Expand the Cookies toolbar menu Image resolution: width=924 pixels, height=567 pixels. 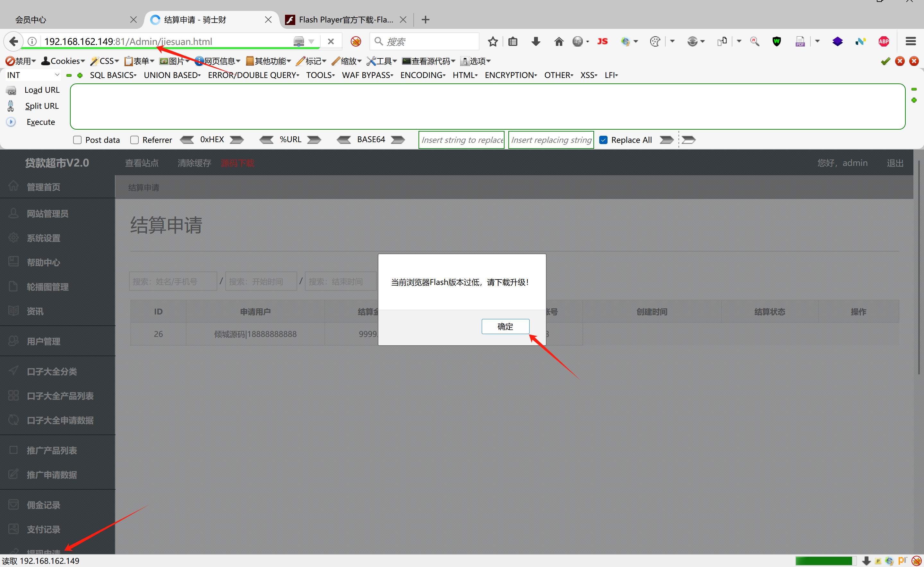tap(64, 61)
